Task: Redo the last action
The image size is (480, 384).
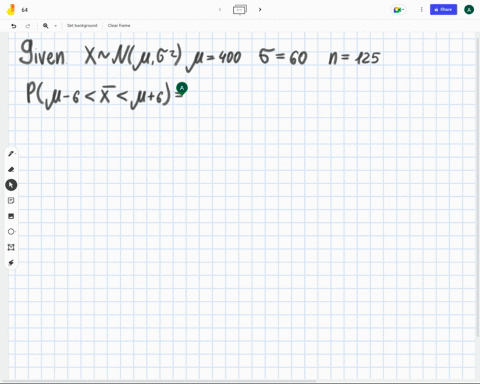Action: (x=28, y=26)
